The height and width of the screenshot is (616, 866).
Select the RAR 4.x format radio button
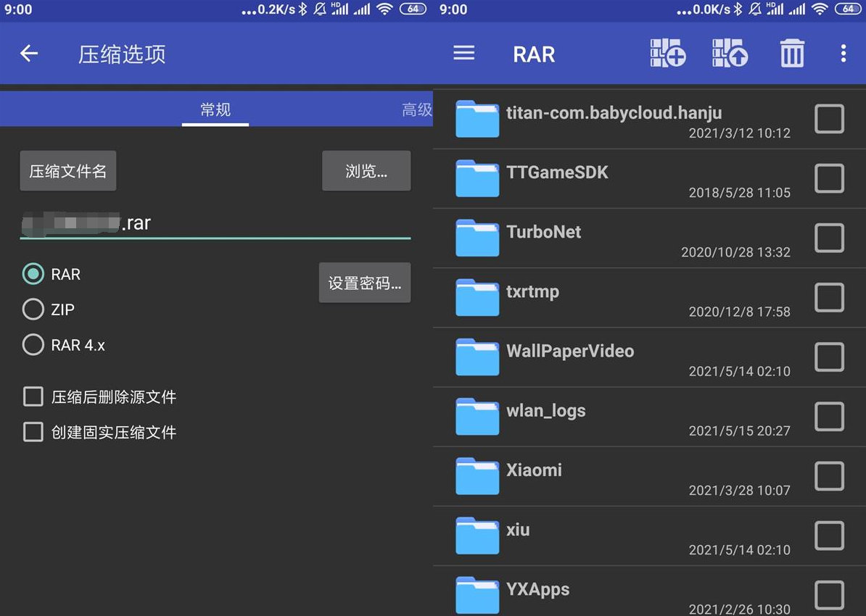pyautogui.click(x=33, y=344)
